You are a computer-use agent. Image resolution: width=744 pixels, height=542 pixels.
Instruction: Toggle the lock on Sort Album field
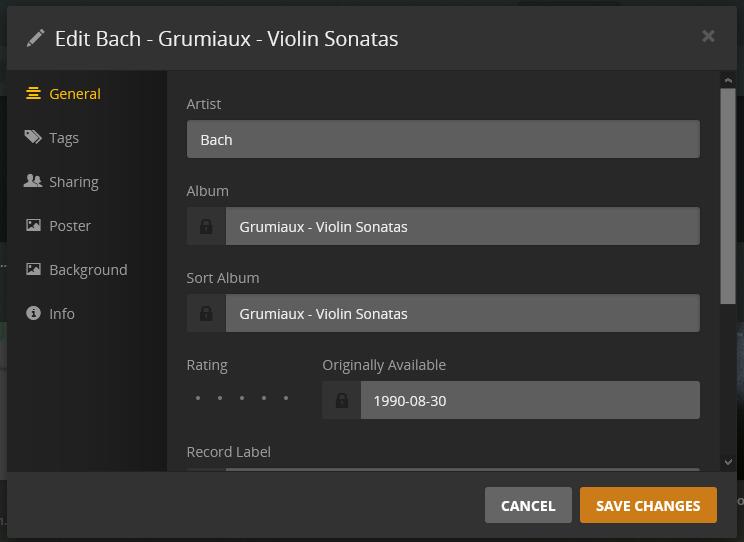(206, 313)
